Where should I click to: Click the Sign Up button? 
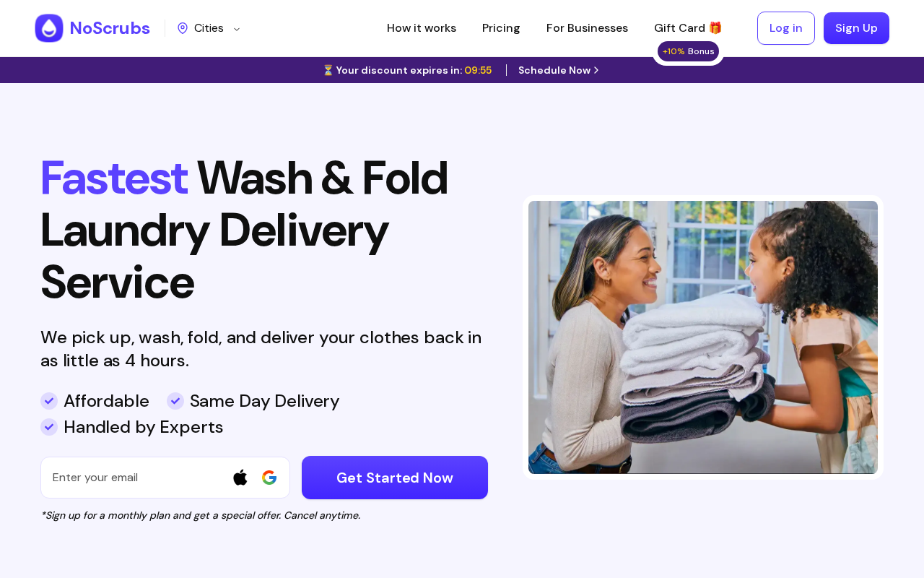(x=856, y=28)
